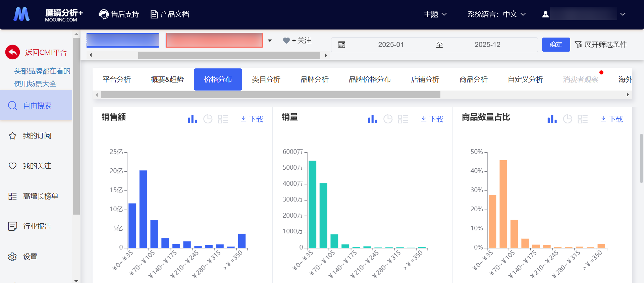Viewport: 644px width, 283px height.
Task: Switch 销量 chart to pie view
Action: (x=388, y=119)
